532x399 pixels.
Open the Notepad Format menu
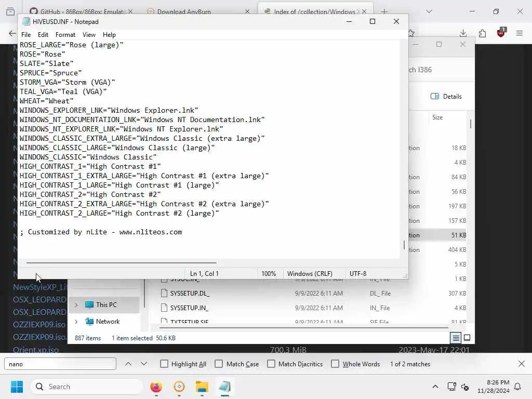[x=65, y=35]
